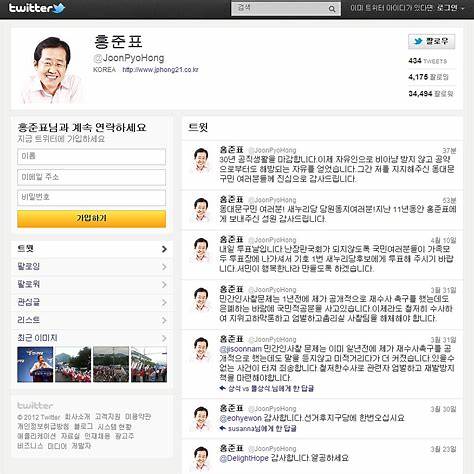Click the search magnifier icon
This screenshot has width=474, height=474.
pos(332,9)
